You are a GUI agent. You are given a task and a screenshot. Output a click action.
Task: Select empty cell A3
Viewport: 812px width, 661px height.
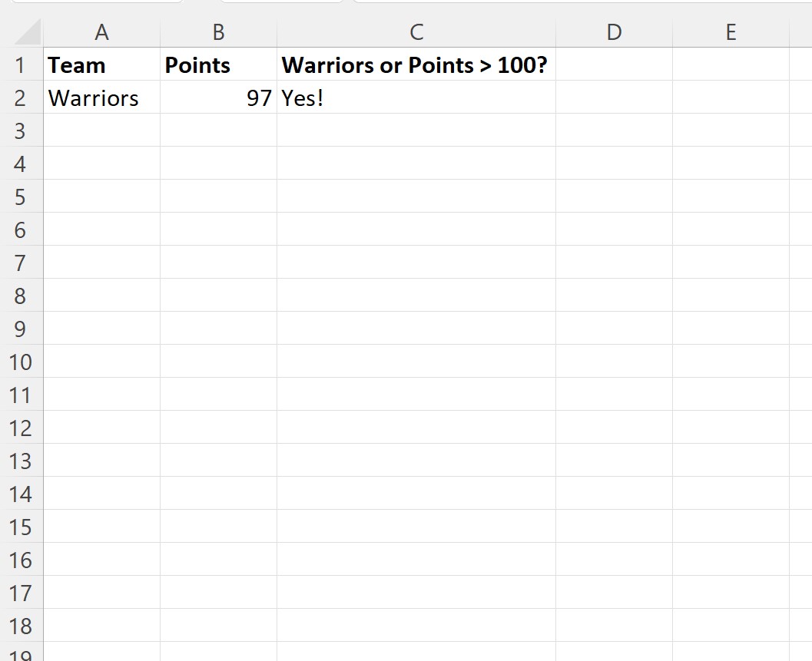pos(101,131)
